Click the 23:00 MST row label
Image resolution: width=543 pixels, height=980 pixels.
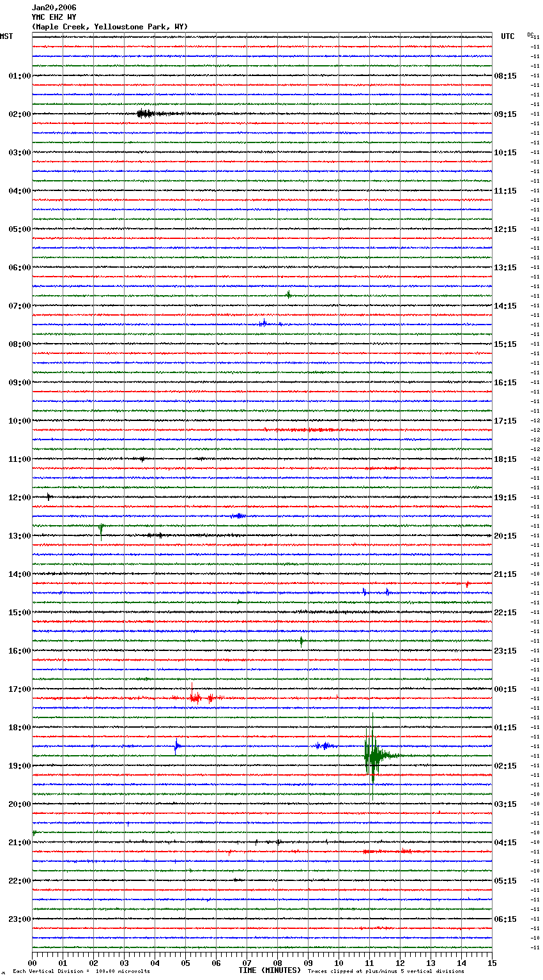tap(19, 919)
